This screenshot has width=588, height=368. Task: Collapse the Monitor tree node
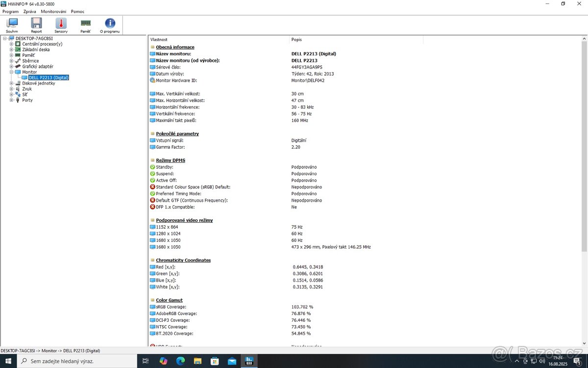11,72
